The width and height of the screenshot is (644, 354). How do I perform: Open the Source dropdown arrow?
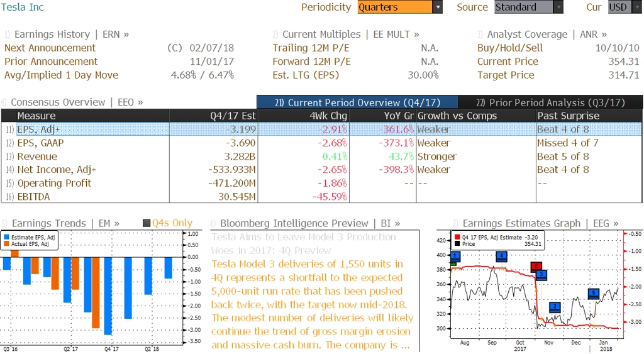click(x=558, y=7)
